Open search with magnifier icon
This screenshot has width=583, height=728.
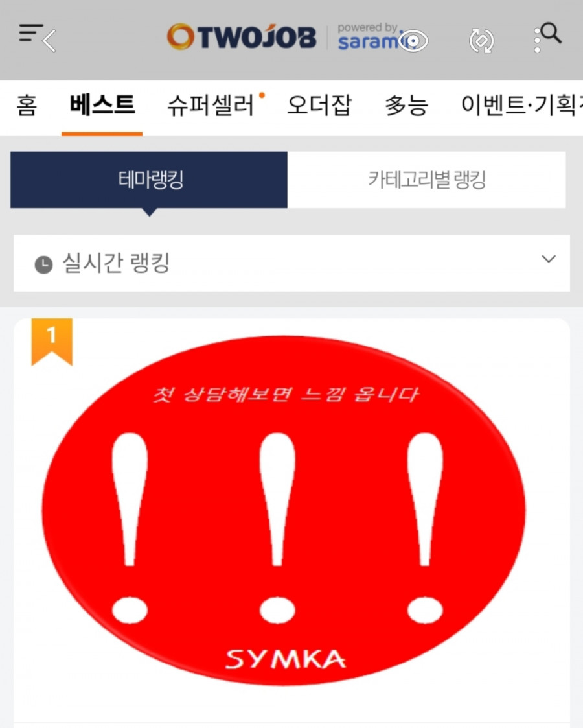pyautogui.click(x=551, y=33)
